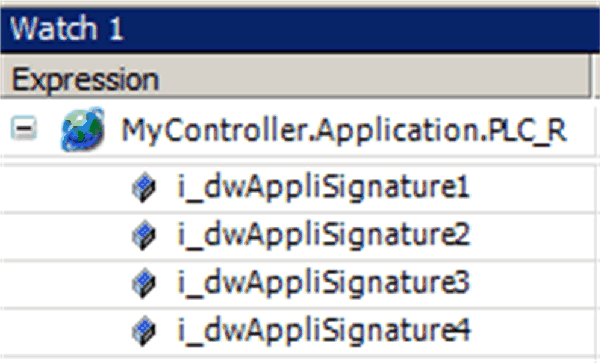This screenshot has width=601, height=364.
Task: Click the Watch 1 panel title
Action: (x=66, y=28)
